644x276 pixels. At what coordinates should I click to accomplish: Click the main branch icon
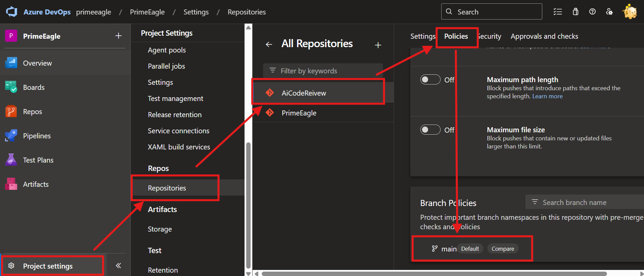(x=435, y=248)
